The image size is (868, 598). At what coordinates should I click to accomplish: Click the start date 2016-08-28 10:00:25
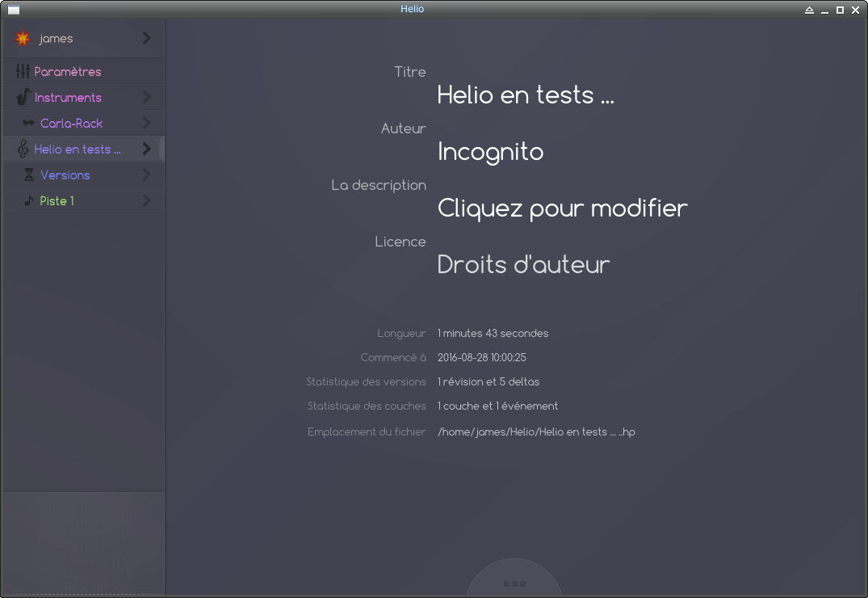coord(481,357)
